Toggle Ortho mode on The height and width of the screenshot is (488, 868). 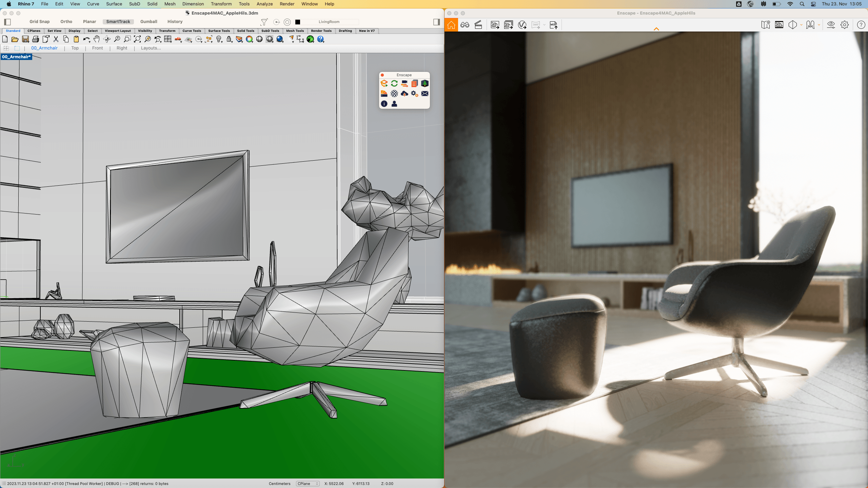66,21
